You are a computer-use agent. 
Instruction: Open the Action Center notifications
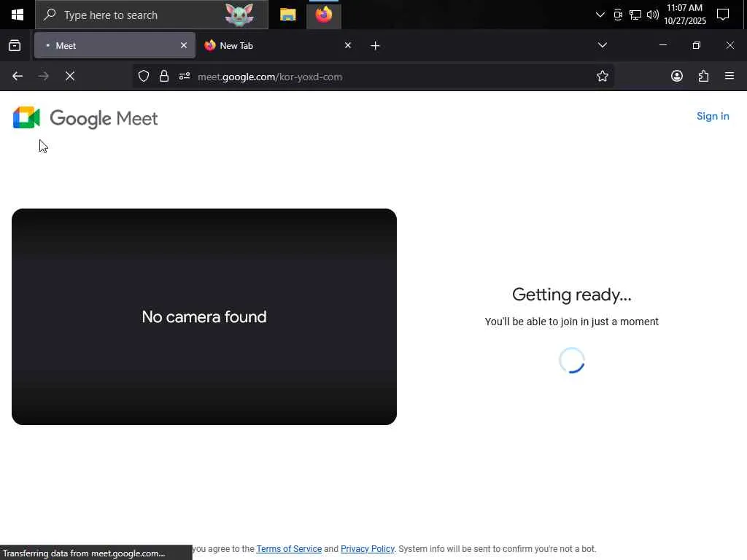[x=723, y=15]
